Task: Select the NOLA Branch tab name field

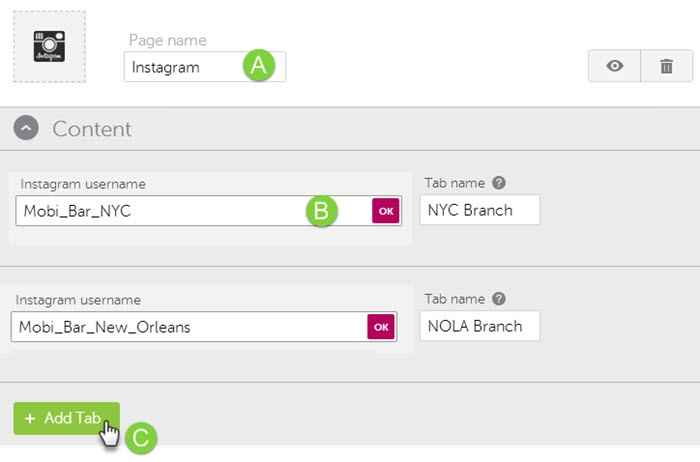Action: (480, 326)
